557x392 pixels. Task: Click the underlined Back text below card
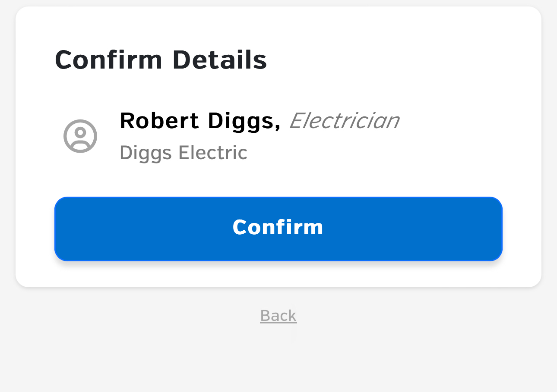coord(278,316)
